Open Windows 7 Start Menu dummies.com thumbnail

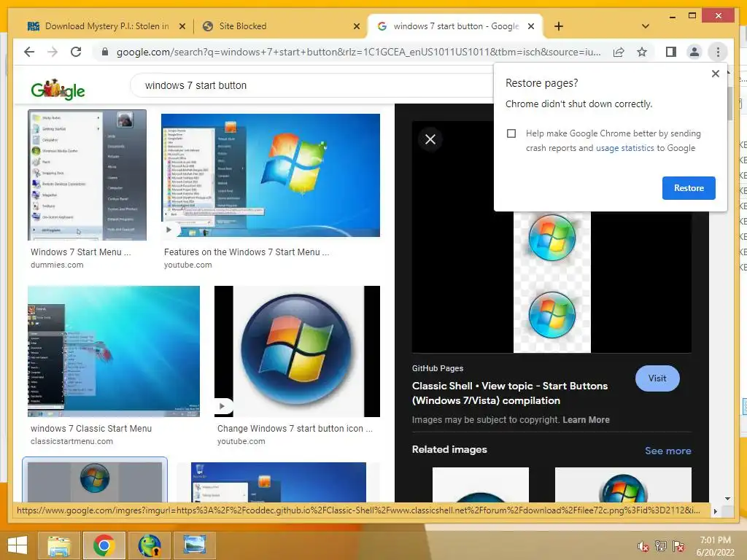88,175
